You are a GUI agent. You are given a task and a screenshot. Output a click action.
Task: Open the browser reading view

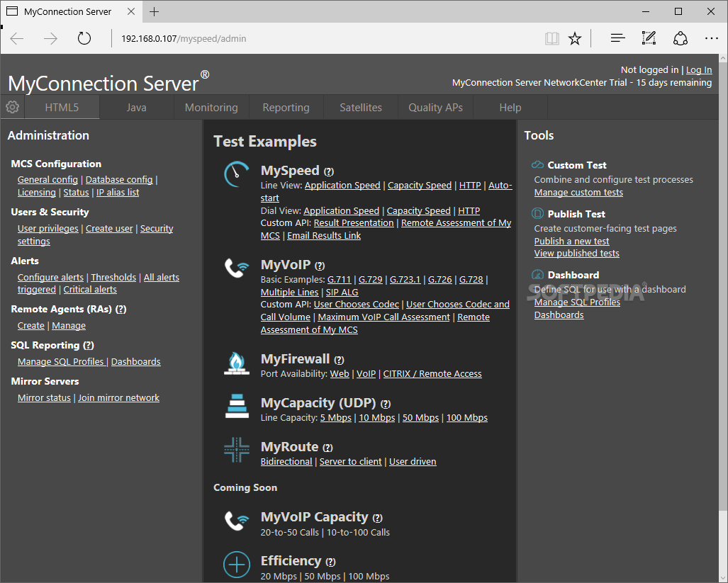[x=552, y=38]
